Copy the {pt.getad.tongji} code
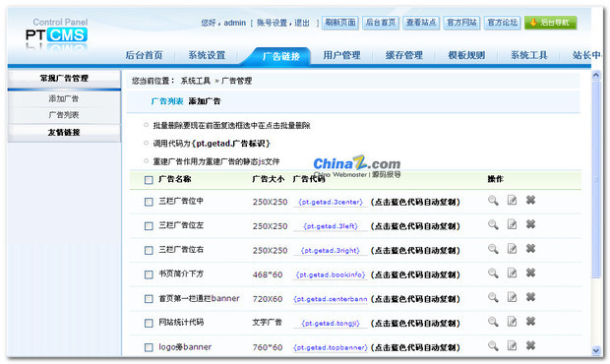The image size is (610, 364). [x=331, y=324]
